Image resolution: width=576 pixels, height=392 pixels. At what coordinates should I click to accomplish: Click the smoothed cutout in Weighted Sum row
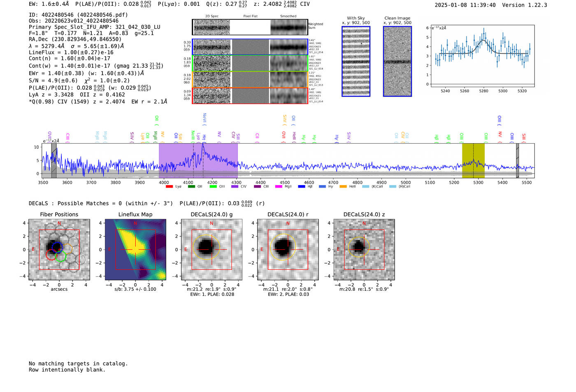pyautogui.click(x=289, y=27)
